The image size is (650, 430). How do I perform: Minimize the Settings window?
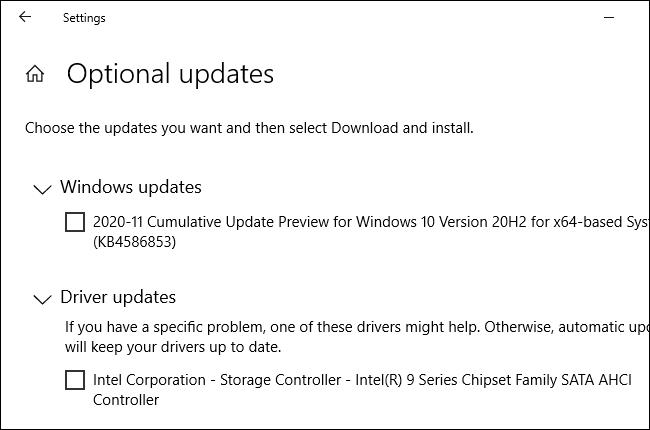click(x=609, y=17)
